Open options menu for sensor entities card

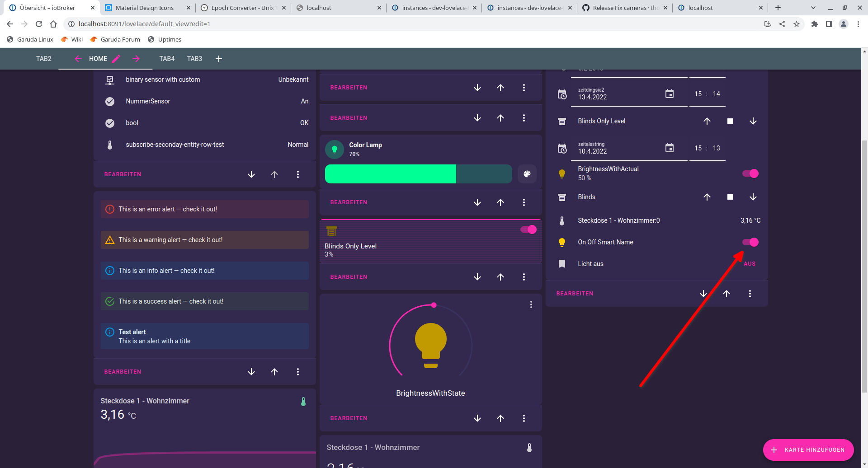(x=298, y=174)
